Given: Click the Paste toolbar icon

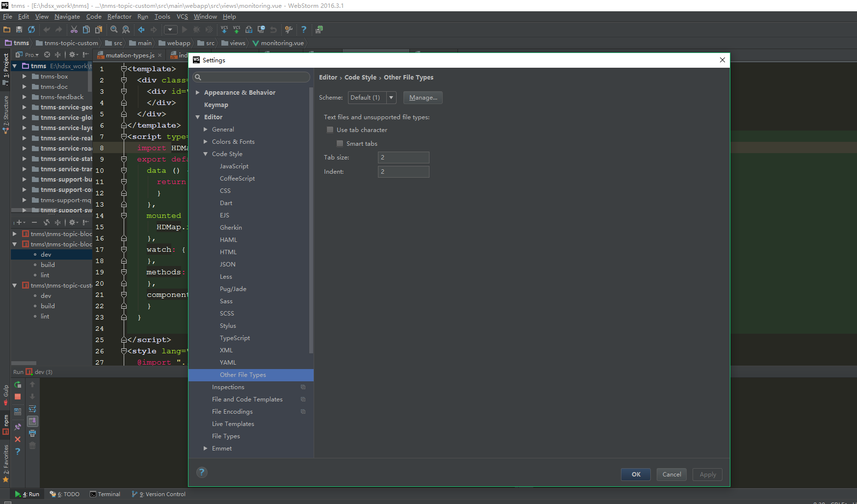Looking at the screenshot, I should (99, 29).
